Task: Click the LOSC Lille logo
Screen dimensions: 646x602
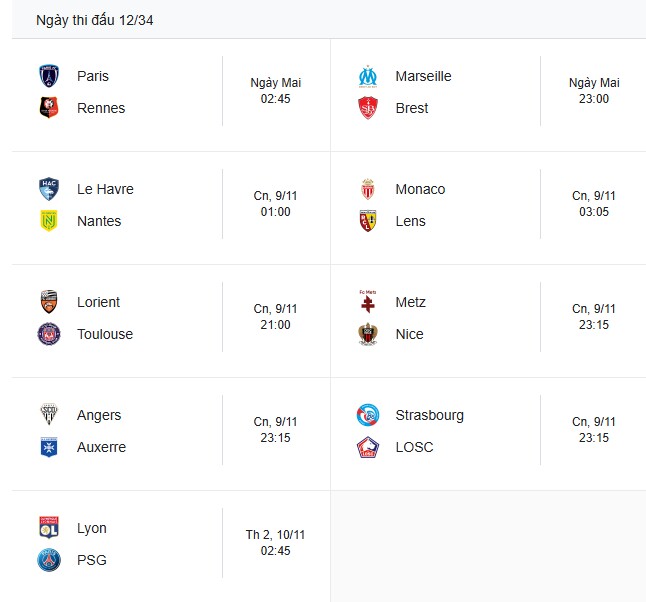Action: click(x=368, y=447)
